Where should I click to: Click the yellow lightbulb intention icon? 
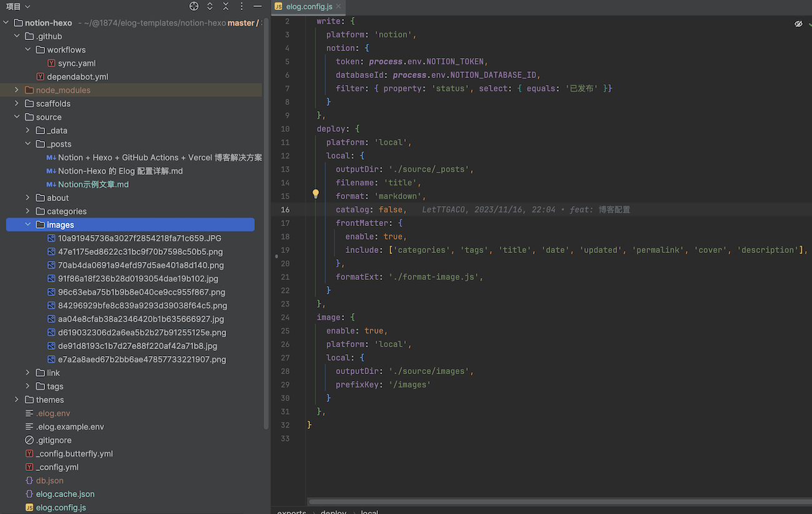coord(315,194)
